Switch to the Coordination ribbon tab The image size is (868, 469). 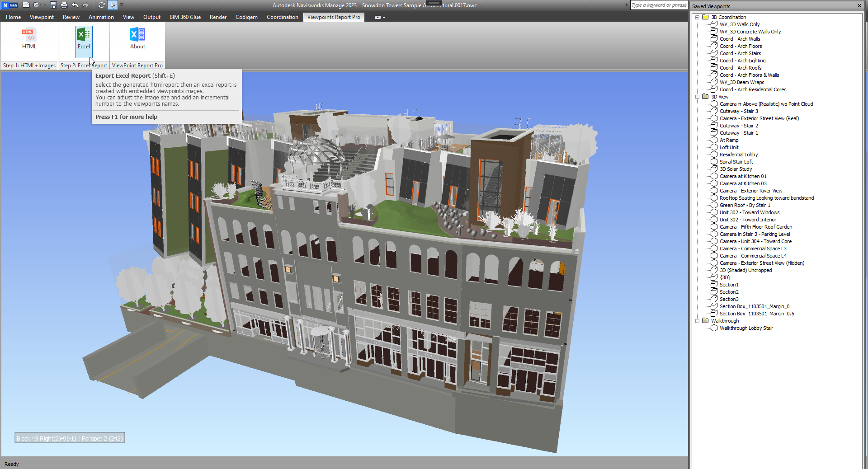282,17
